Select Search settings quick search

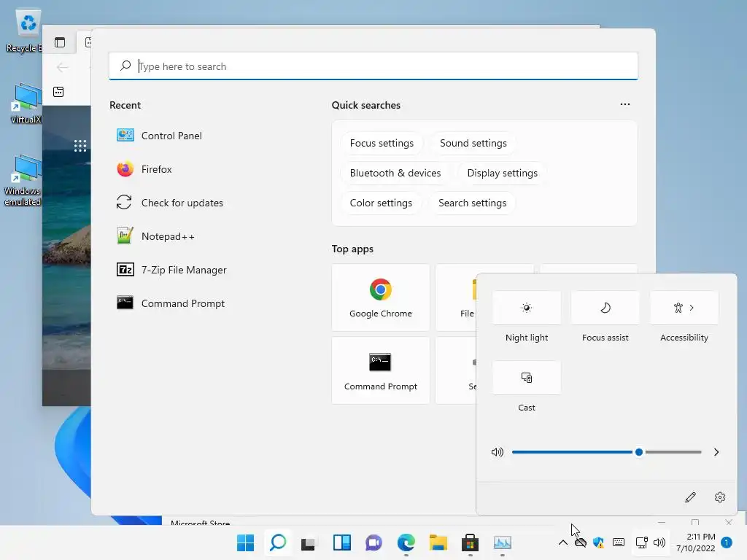coord(472,203)
